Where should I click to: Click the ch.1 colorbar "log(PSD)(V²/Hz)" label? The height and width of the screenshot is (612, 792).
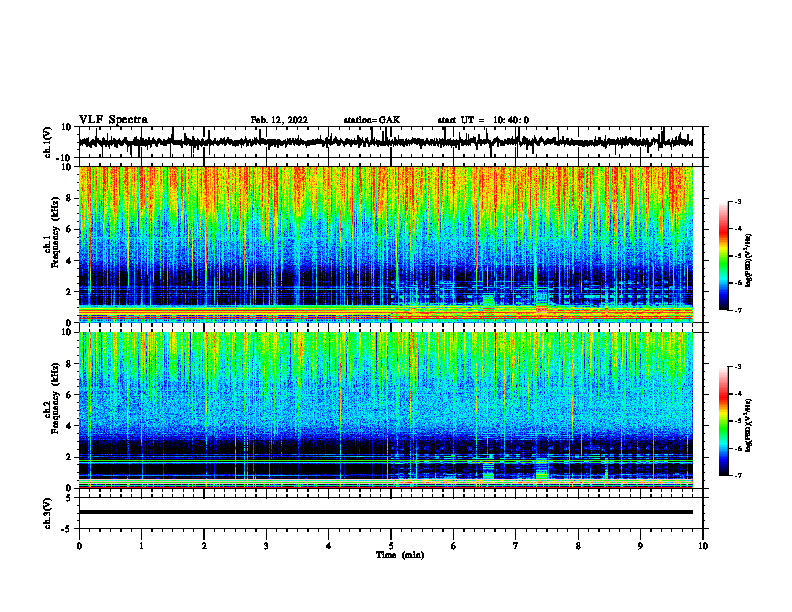(749, 260)
